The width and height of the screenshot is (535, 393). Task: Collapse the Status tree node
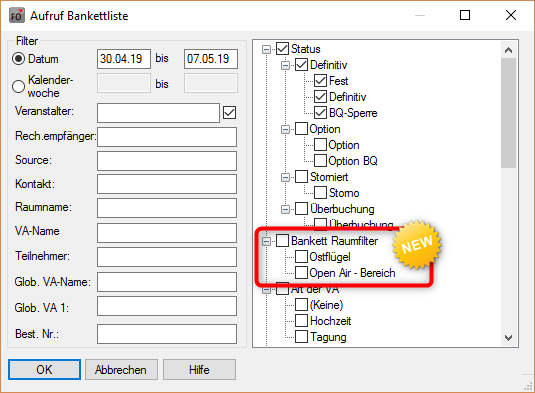266,49
